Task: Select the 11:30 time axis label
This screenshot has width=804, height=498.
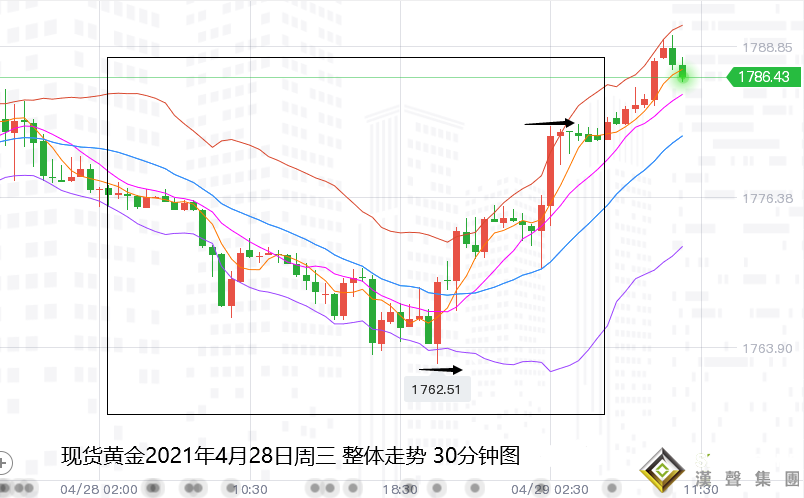Action: pyautogui.click(x=700, y=490)
